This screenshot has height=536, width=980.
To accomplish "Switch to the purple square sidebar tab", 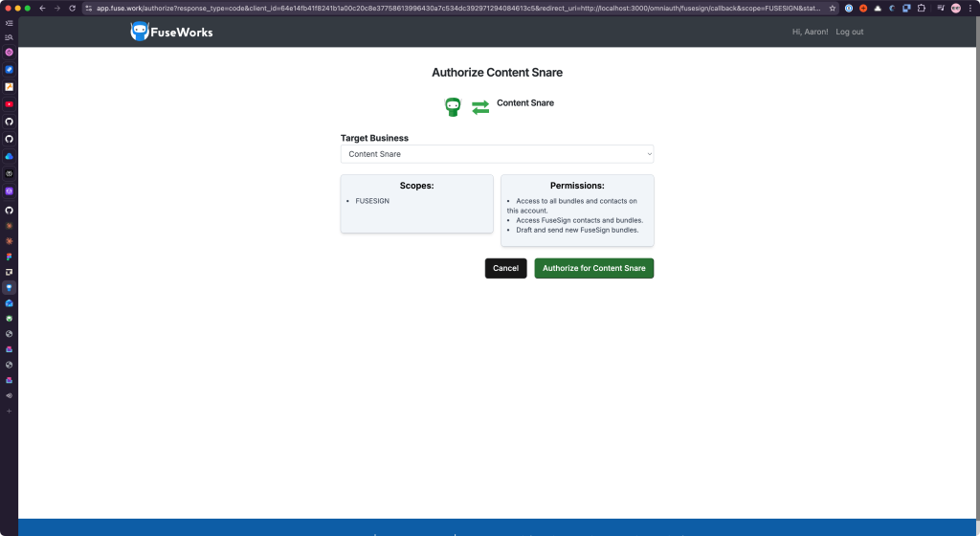I will [x=9, y=191].
